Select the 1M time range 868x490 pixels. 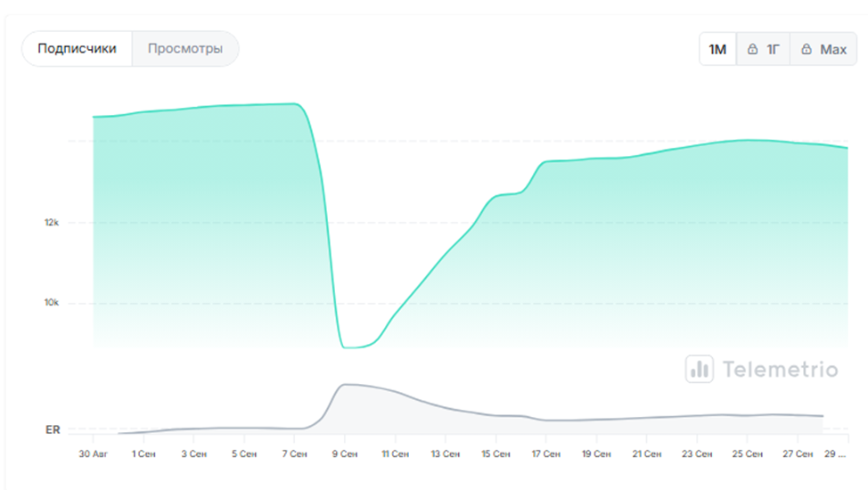[x=717, y=50]
